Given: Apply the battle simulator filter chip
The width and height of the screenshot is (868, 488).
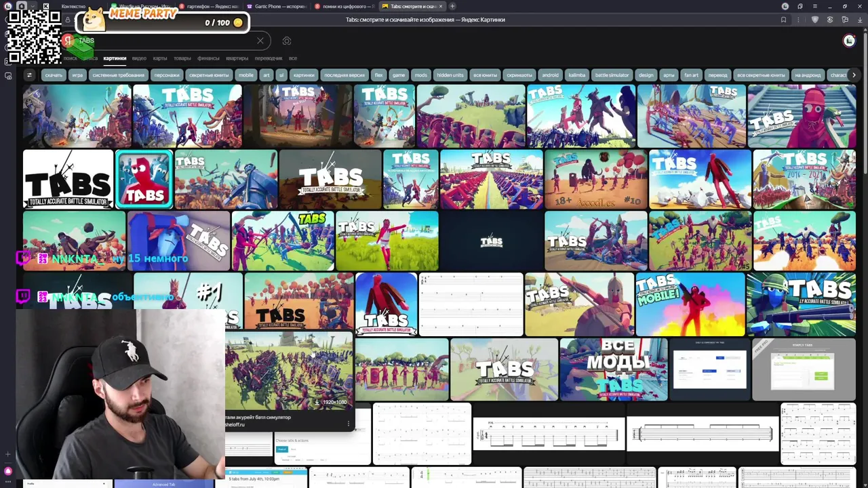Looking at the screenshot, I should [612, 75].
